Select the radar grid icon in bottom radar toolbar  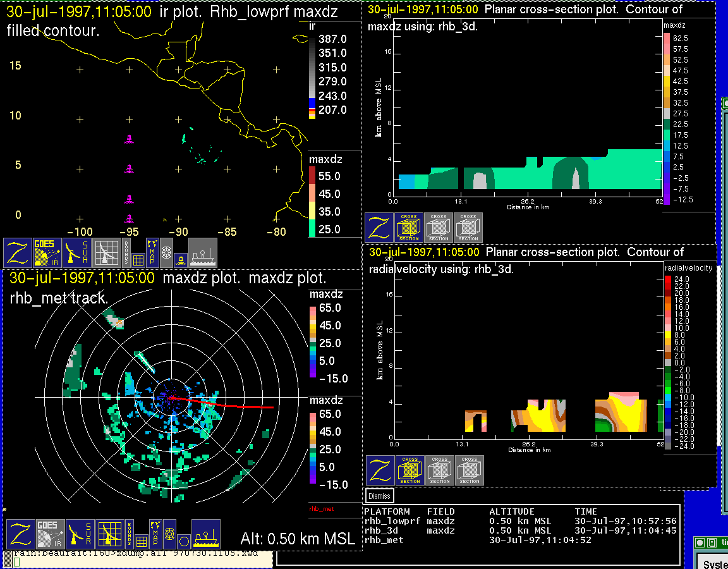pyautogui.click(x=109, y=534)
